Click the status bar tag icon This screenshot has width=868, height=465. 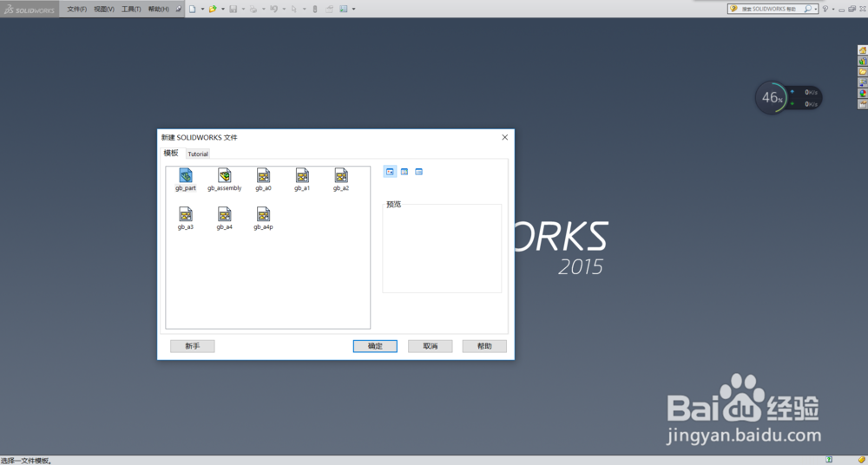pyautogui.click(x=861, y=460)
